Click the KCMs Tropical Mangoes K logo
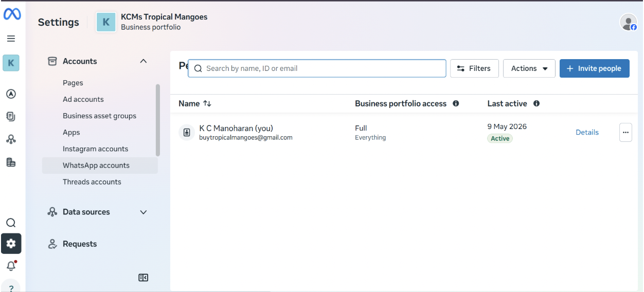 pyautogui.click(x=106, y=22)
